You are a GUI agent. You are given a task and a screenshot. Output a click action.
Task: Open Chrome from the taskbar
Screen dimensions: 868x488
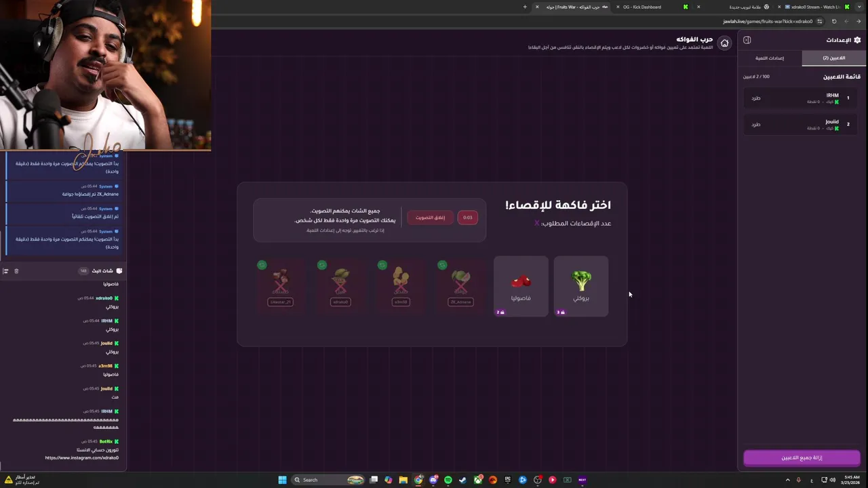418,480
